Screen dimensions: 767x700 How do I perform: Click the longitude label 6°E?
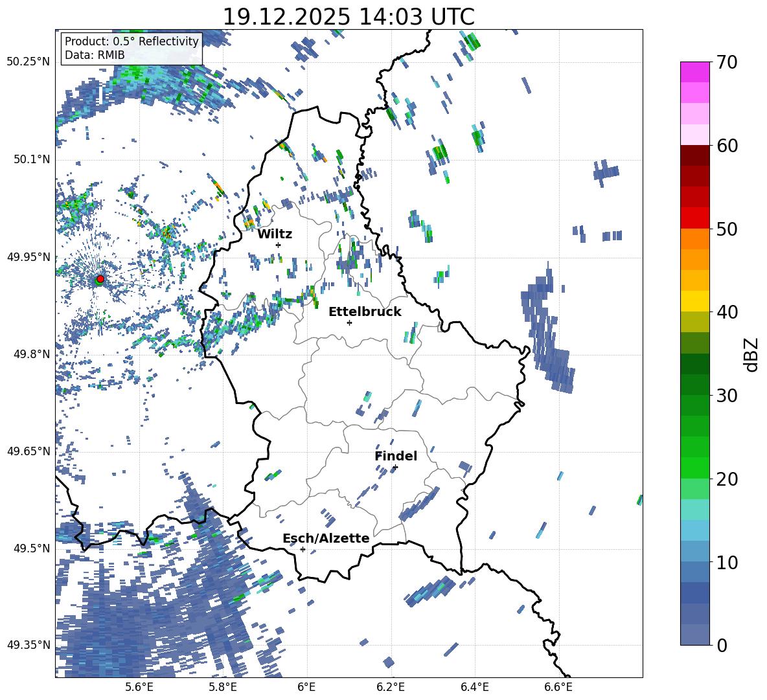[306, 687]
